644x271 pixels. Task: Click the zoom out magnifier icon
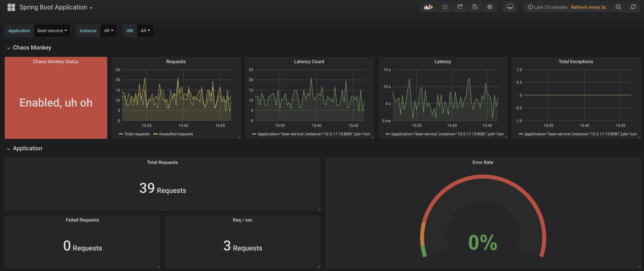click(x=618, y=7)
